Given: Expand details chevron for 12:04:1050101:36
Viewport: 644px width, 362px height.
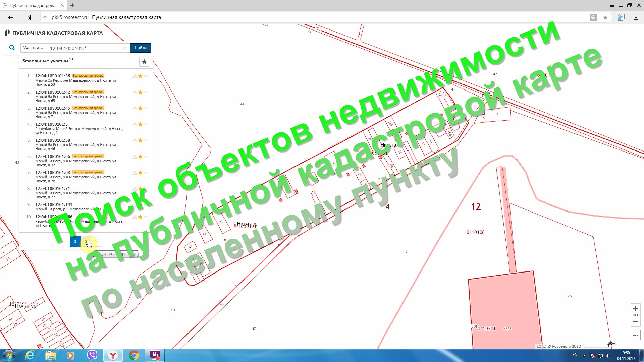Looking at the screenshot, I should coord(146,76).
